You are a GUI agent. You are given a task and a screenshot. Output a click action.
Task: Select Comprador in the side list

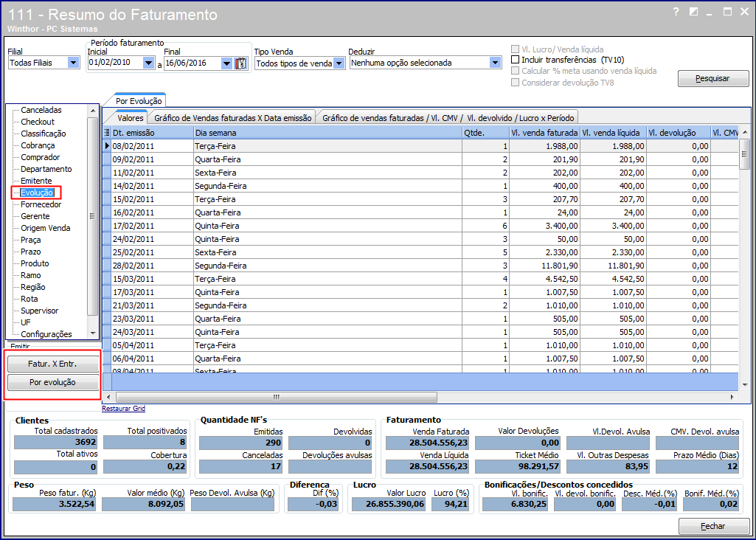(41, 157)
